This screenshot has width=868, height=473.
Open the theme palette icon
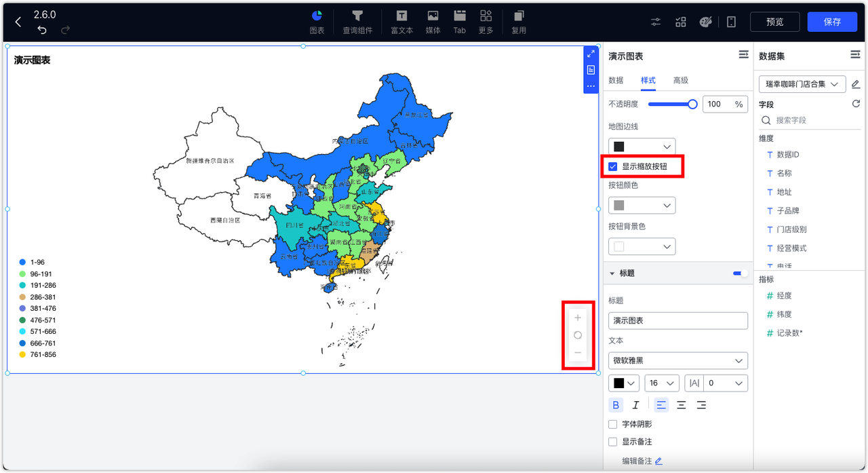[x=705, y=22]
